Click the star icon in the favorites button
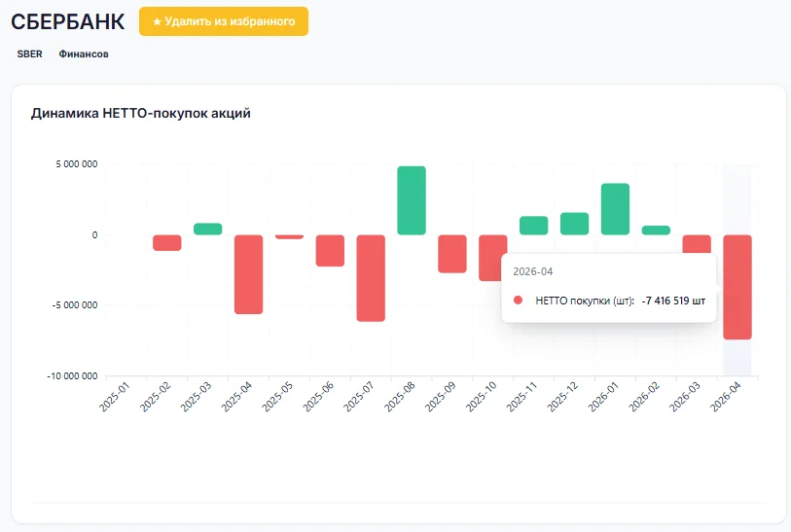Viewport: 791px width, 532px height. tap(157, 21)
